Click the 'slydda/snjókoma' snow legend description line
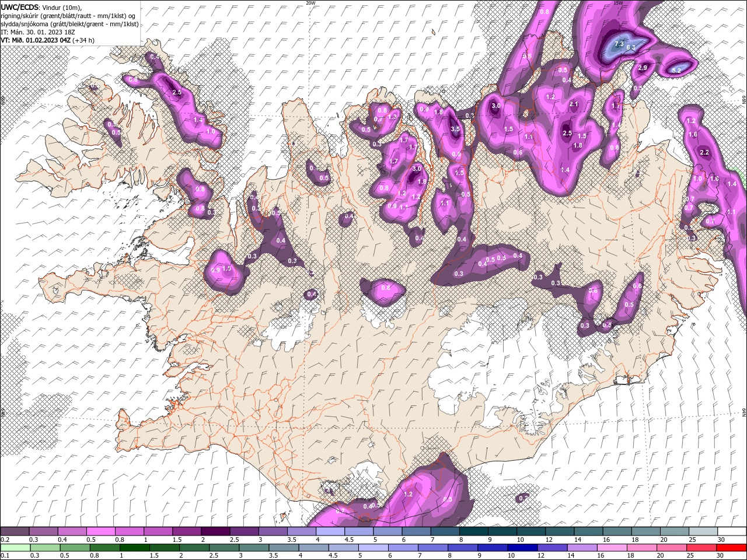This screenshot has width=747, height=560. click(70, 24)
